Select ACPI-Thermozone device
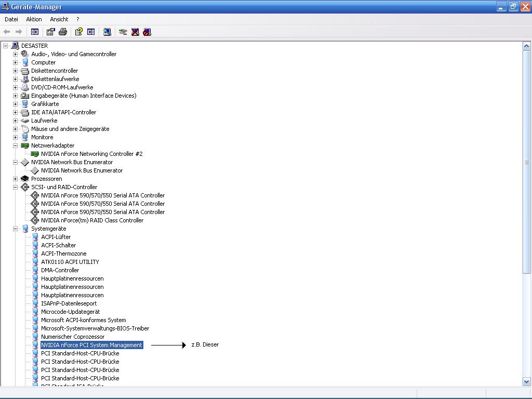The height and width of the screenshot is (399, 532). click(64, 254)
